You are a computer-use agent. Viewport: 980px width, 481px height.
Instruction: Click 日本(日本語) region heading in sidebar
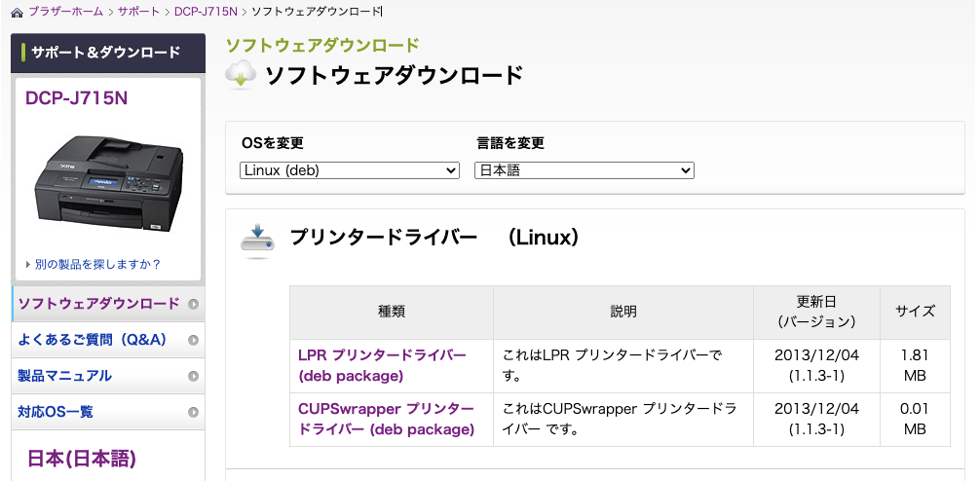pos(82,460)
